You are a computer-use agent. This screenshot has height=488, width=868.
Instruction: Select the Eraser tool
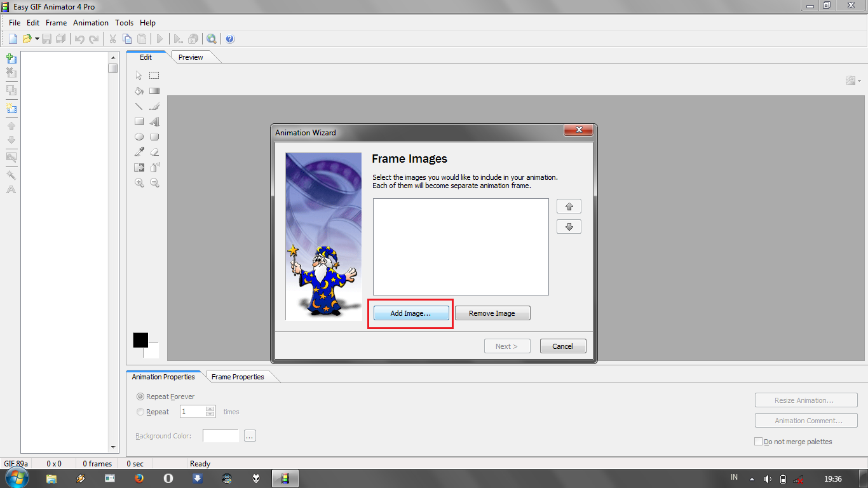click(x=154, y=152)
